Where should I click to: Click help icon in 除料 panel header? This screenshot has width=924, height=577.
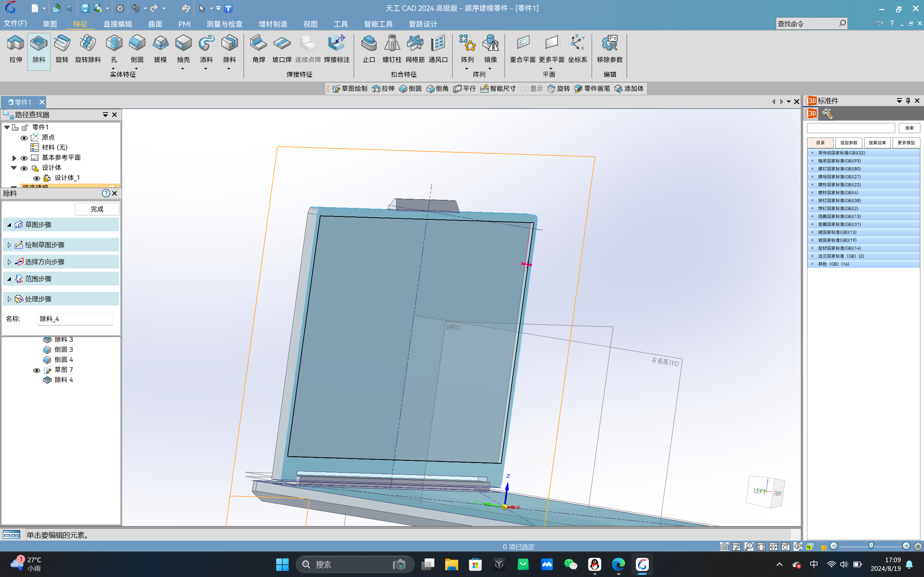106,193
